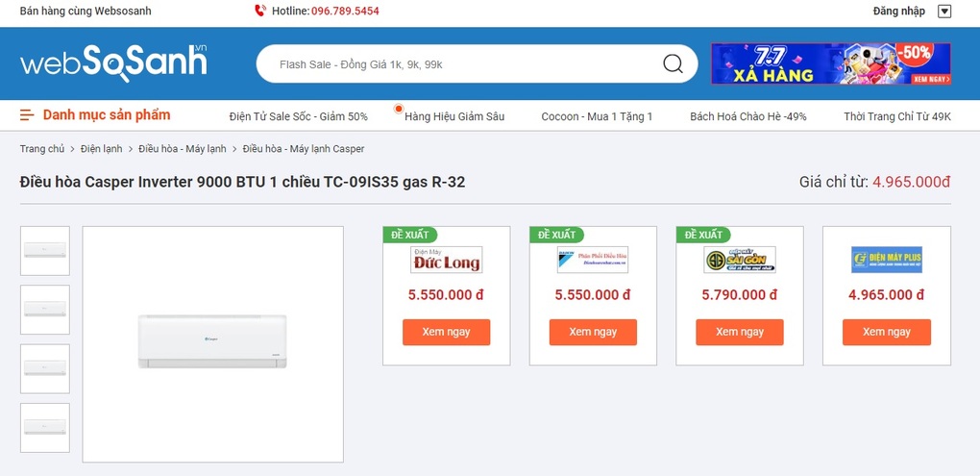
Task: Click the Điện Máy Sài Gòn store logo
Action: point(739,260)
